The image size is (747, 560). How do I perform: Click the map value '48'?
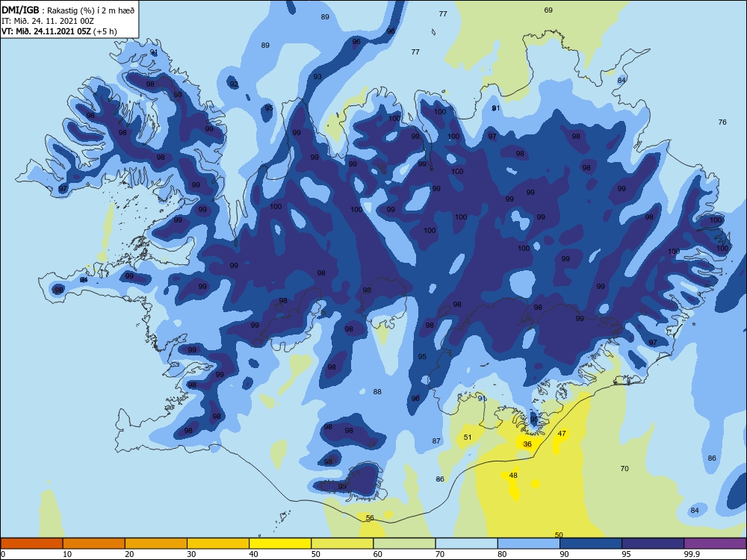pos(513,475)
